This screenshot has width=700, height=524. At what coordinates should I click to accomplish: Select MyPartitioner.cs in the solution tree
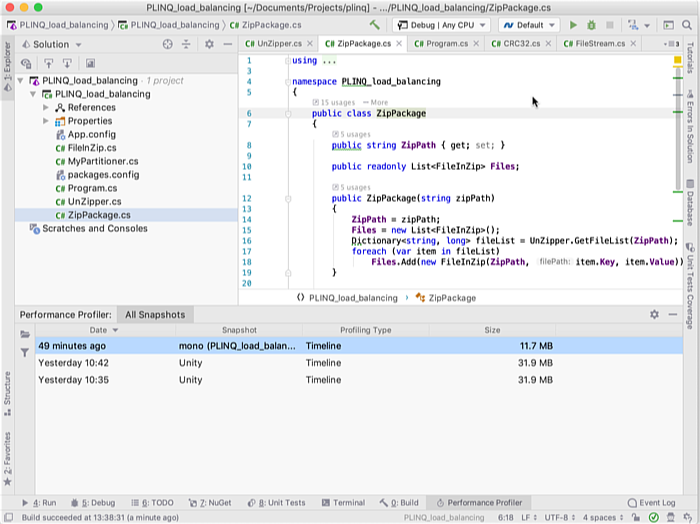(103, 161)
